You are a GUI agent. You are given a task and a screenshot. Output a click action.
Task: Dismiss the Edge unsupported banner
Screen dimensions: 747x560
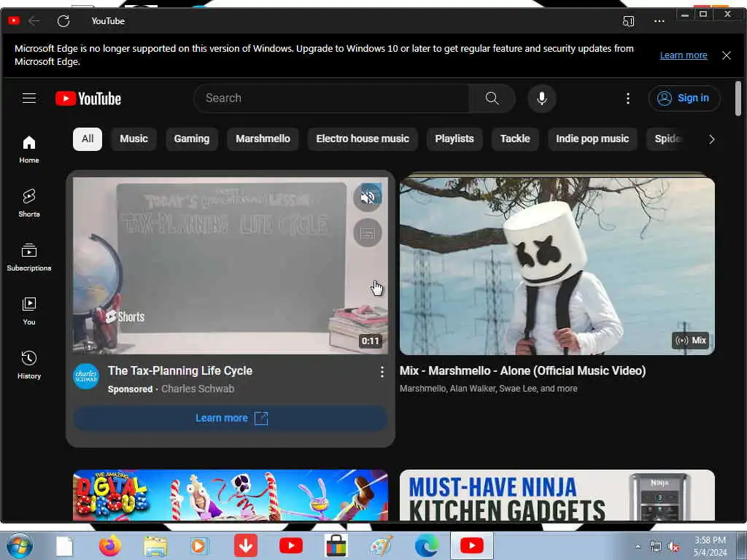[x=726, y=55]
